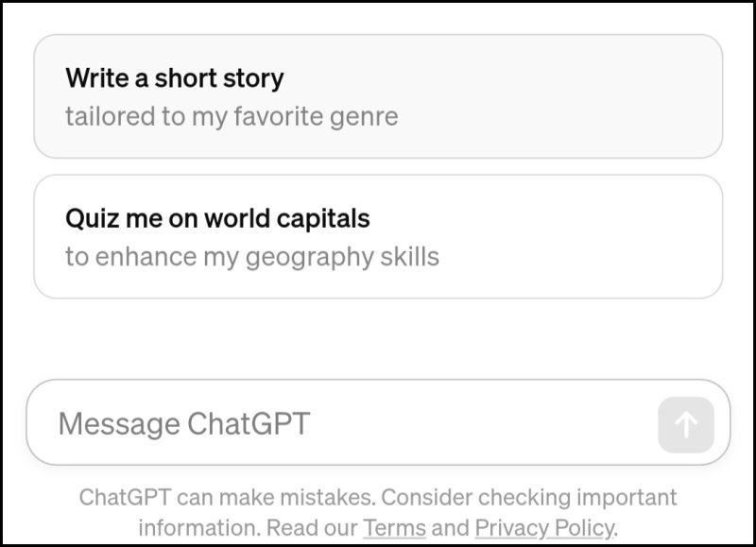Select the "Write a short story" suggestion

(x=378, y=96)
